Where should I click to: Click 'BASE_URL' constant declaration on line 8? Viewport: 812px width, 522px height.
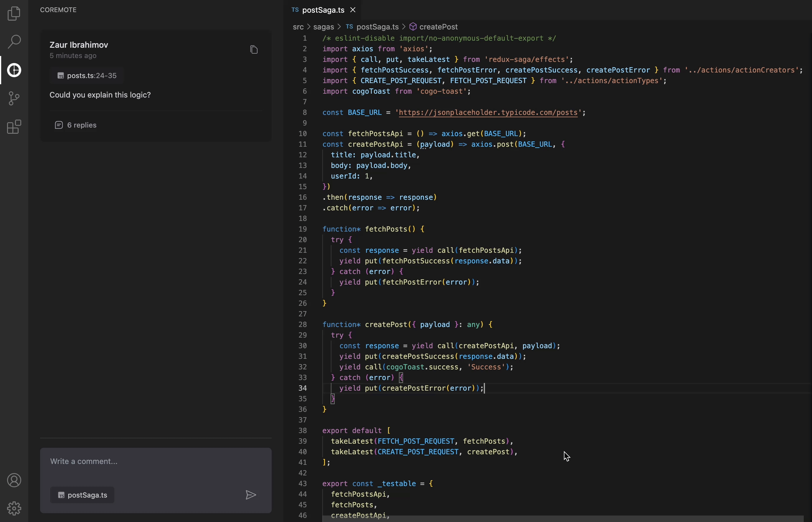tap(365, 113)
